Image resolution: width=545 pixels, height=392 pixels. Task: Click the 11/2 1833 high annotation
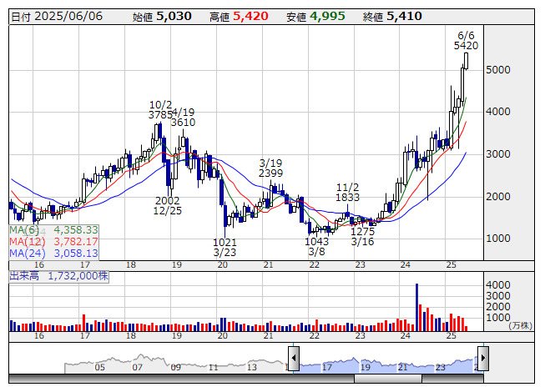click(x=347, y=193)
